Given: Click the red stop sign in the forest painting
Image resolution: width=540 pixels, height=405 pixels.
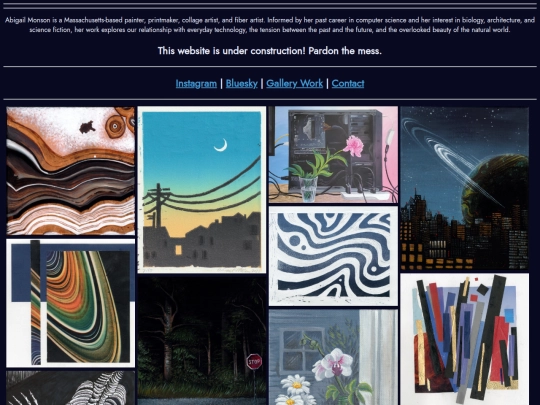Looking at the screenshot, I should pyautogui.click(x=254, y=362).
